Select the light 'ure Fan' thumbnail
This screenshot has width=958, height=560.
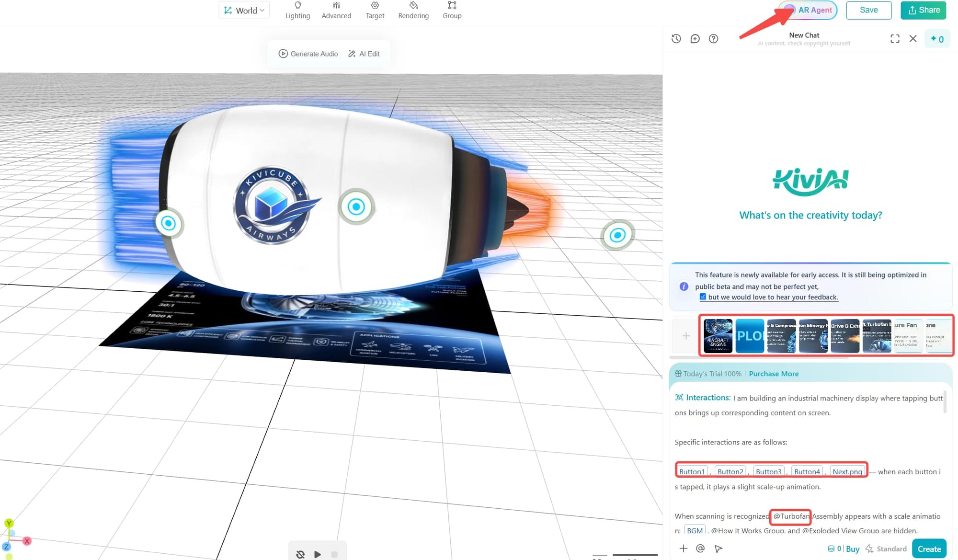coord(908,336)
